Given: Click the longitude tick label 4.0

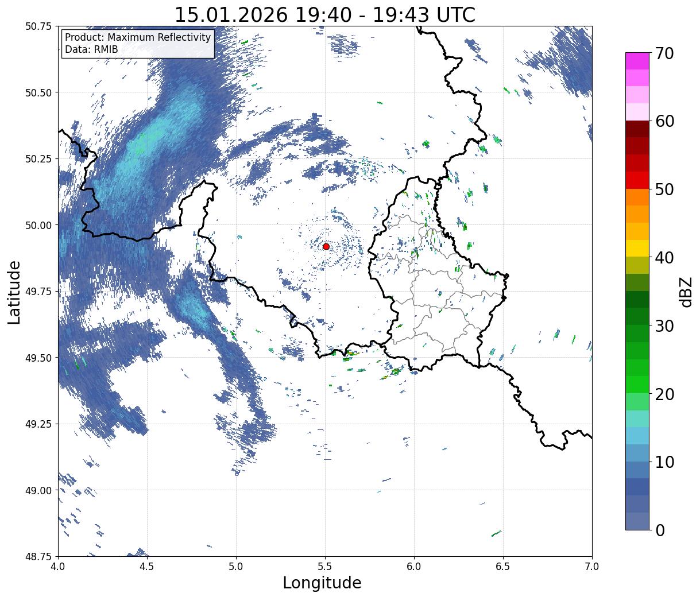Looking at the screenshot, I should click(x=58, y=567).
